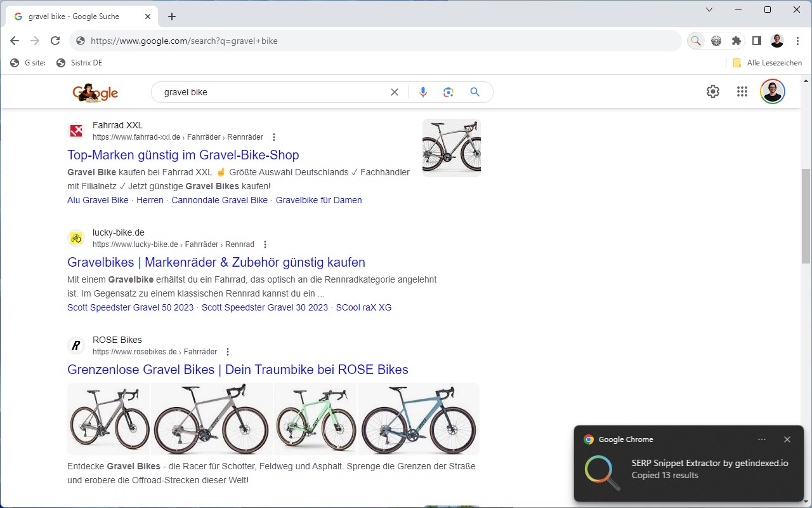
Task: Open the Grenzenlose Gravel Bikes result link
Action: [x=237, y=370]
